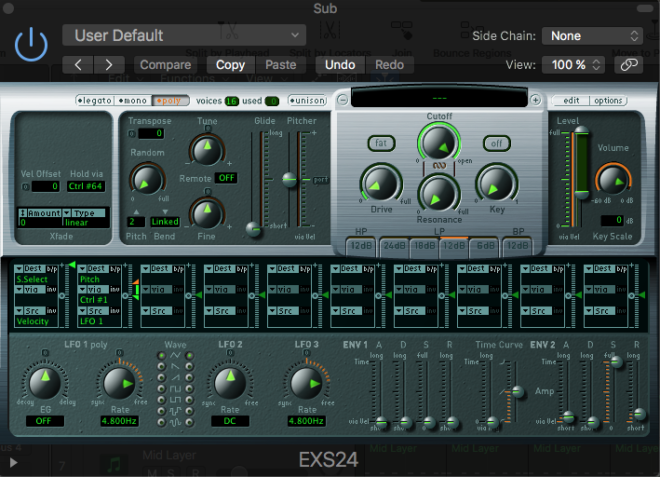
Task: Click the Link chain icon button
Action: pyautogui.click(x=629, y=65)
